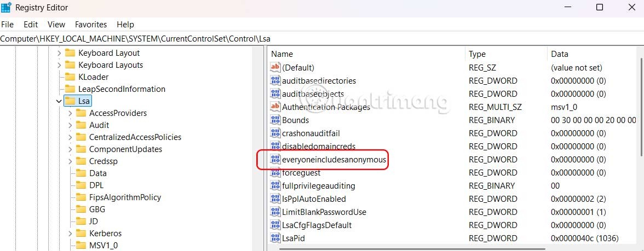Open the Favorites menu

[x=91, y=25]
